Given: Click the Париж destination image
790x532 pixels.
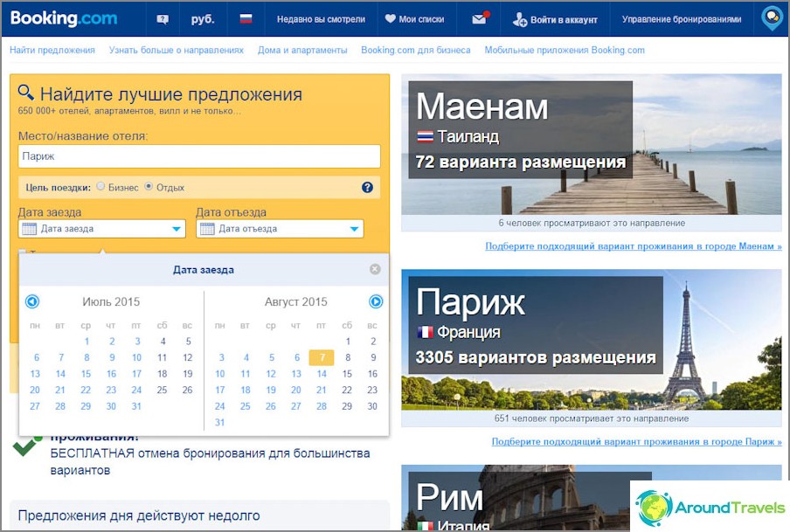Looking at the screenshot, I should click(x=591, y=340).
